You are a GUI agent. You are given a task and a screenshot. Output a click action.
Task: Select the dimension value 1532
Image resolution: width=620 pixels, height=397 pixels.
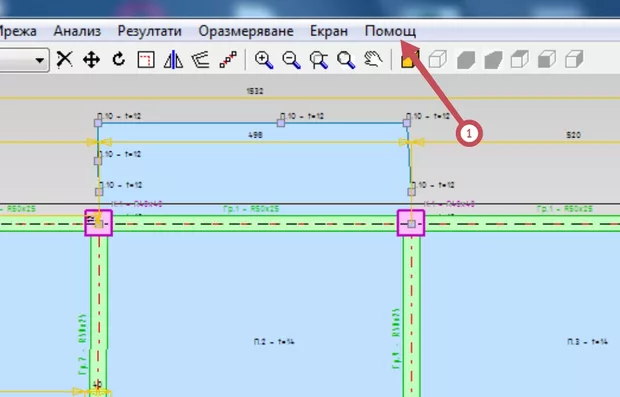point(255,91)
